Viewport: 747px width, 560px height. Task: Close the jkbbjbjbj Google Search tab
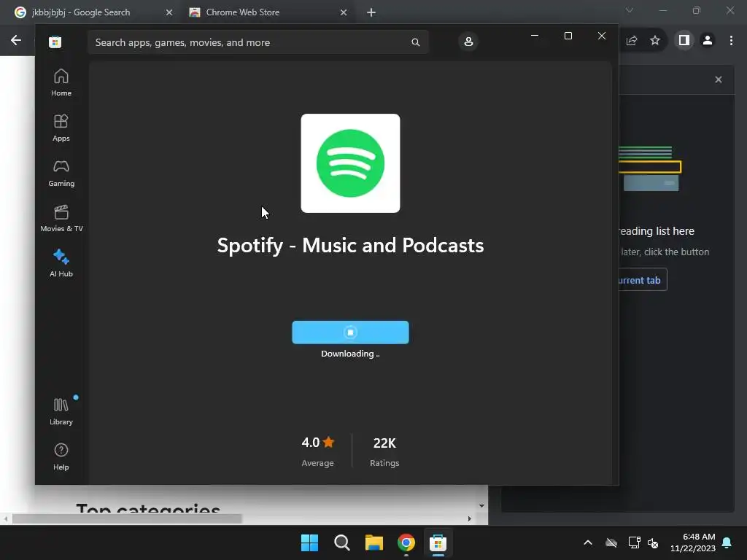[x=169, y=12]
